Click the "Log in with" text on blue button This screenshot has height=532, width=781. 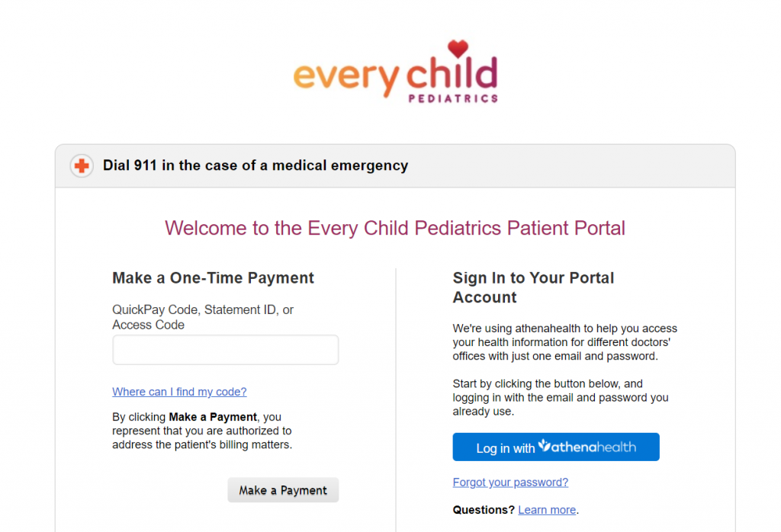pyautogui.click(x=506, y=448)
